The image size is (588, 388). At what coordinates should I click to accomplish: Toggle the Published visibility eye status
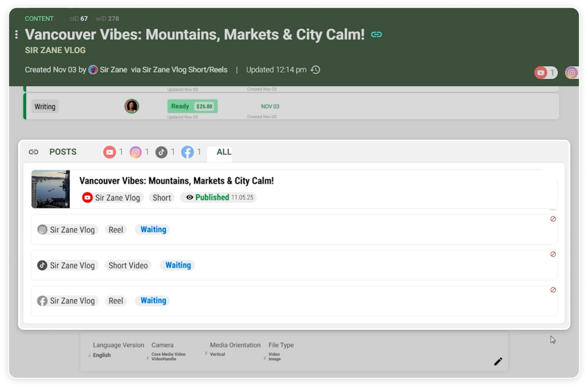click(190, 197)
